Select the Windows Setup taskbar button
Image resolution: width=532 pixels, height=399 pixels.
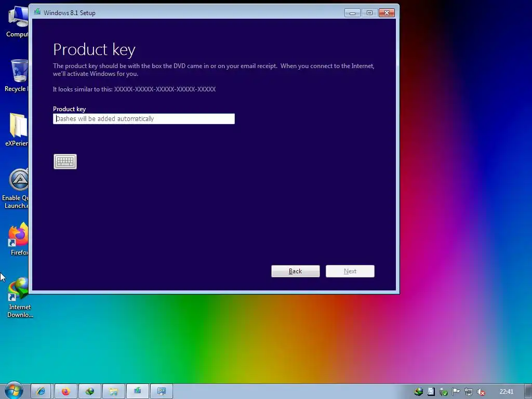tap(137, 392)
